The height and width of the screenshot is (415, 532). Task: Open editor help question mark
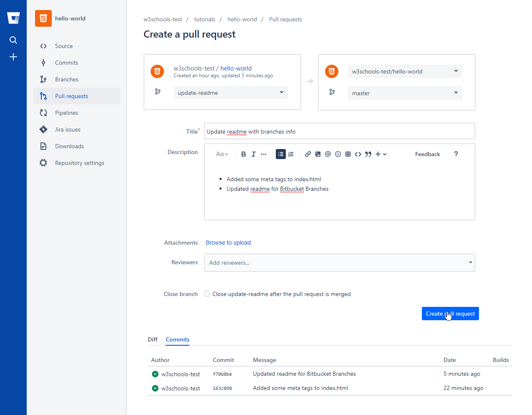pyautogui.click(x=456, y=154)
